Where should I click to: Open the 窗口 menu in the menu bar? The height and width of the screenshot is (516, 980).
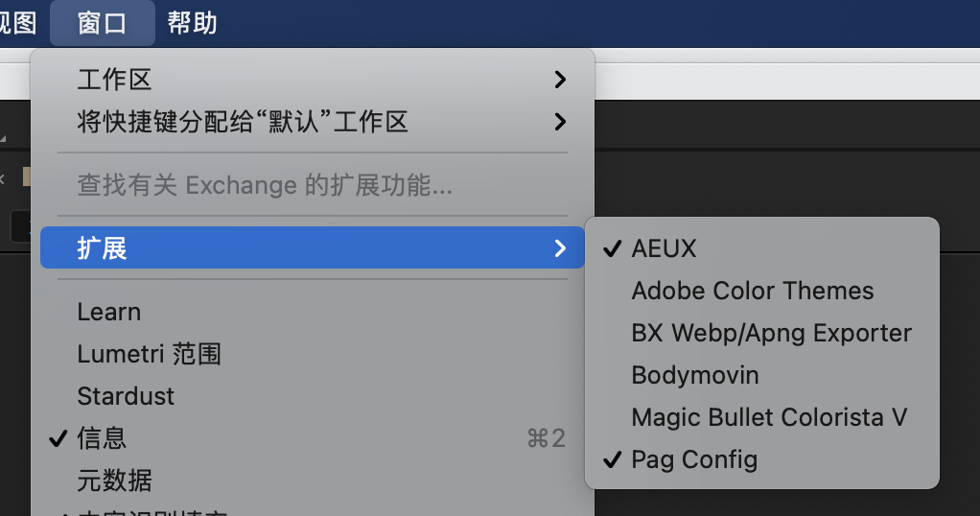point(102,23)
